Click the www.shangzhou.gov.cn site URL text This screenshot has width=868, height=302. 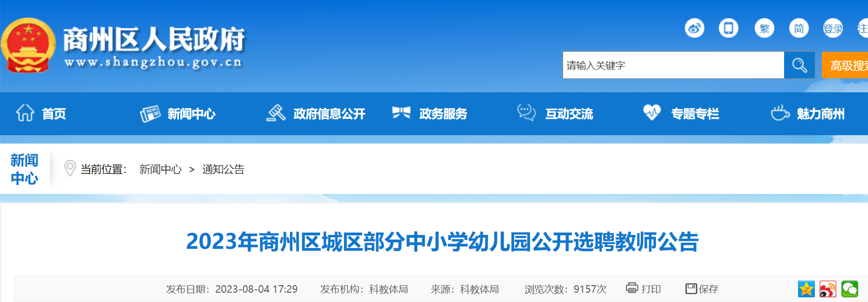click(x=153, y=62)
